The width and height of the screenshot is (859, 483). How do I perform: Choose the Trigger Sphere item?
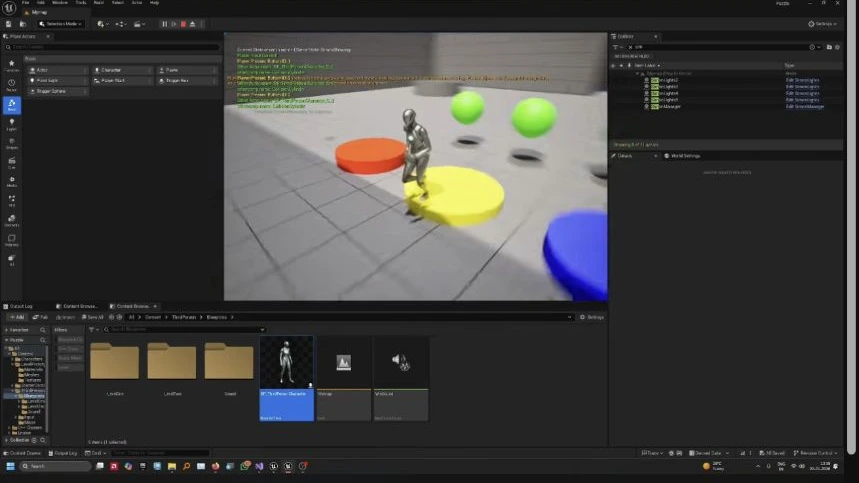(x=58, y=91)
